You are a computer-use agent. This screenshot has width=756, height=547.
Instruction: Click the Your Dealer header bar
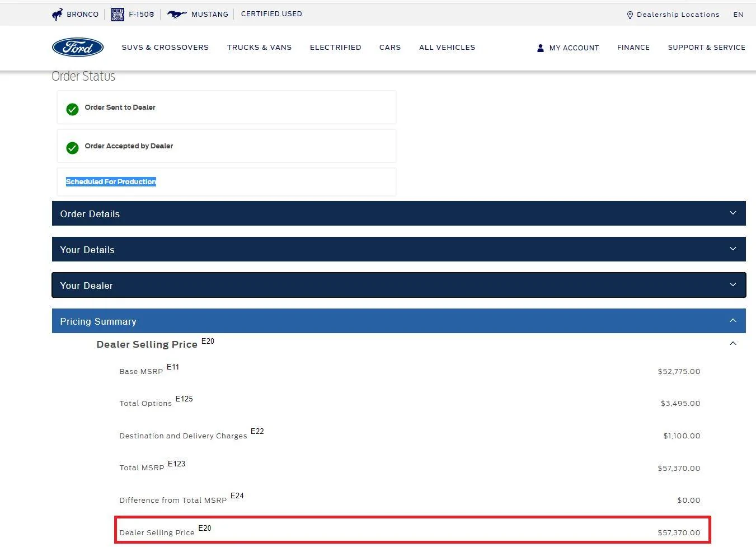coord(399,285)
